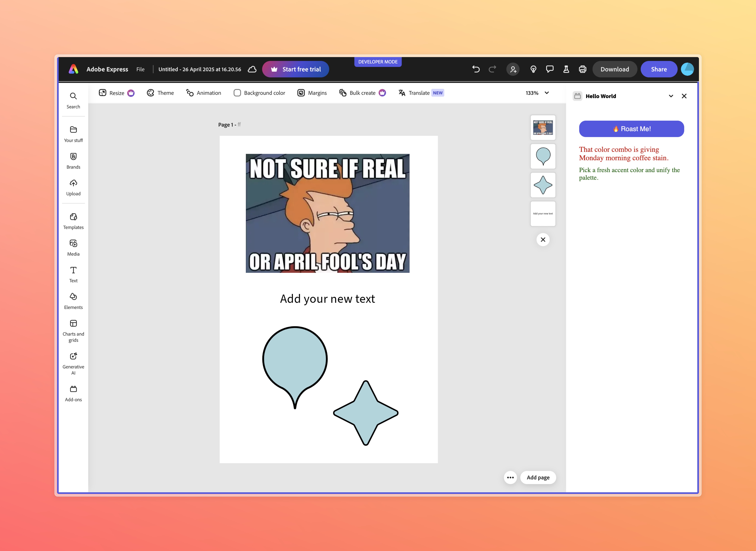
Task: Open the Margins toolbar option
Action: coord(312,93)
